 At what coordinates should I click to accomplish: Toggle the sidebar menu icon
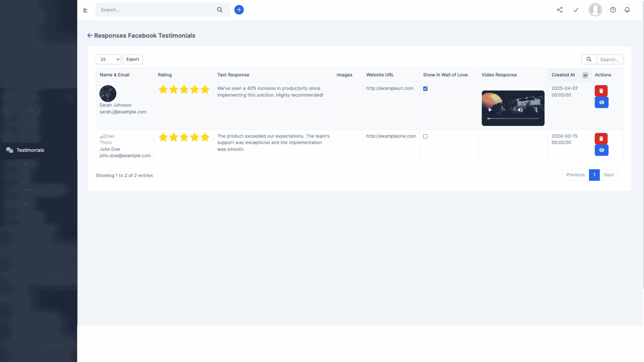pos(85,10)
